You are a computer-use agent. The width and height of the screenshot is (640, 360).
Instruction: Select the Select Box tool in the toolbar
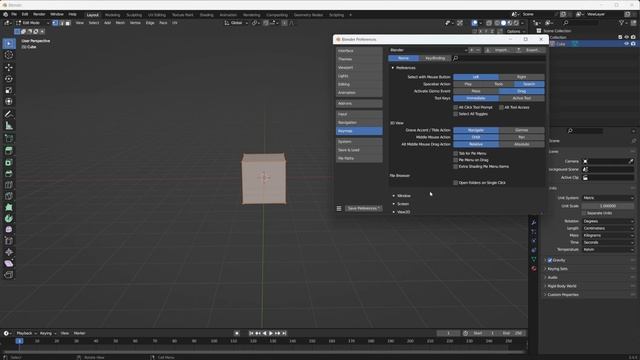click(9, 43)
